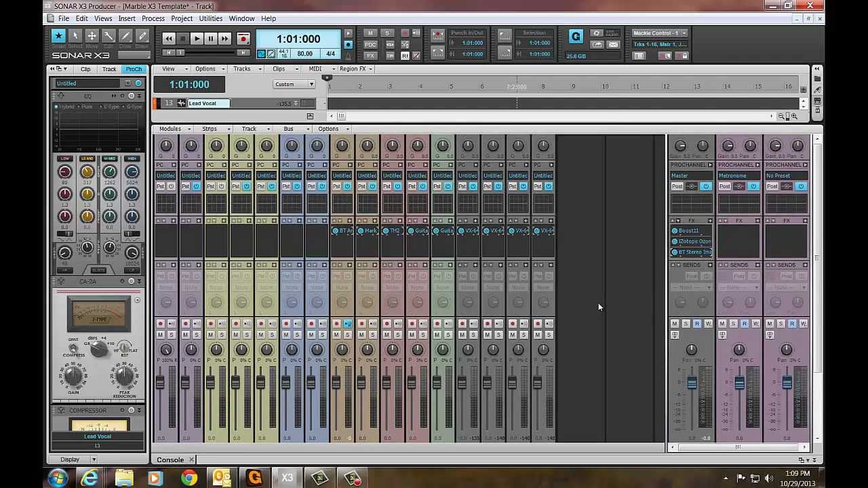This screenshot has height=488, width=868.
Task: Select the Draw pencil tool
Action: coord(125,36)
